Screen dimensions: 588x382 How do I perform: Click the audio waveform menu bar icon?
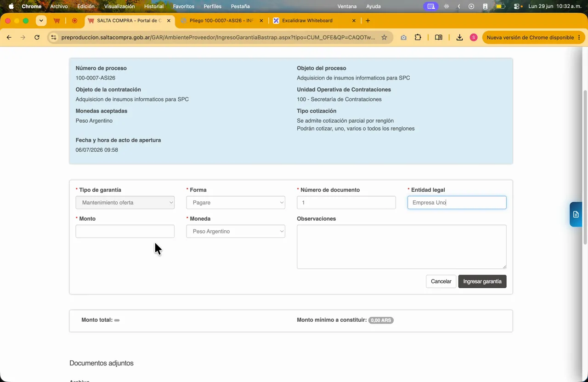point(446,6)
